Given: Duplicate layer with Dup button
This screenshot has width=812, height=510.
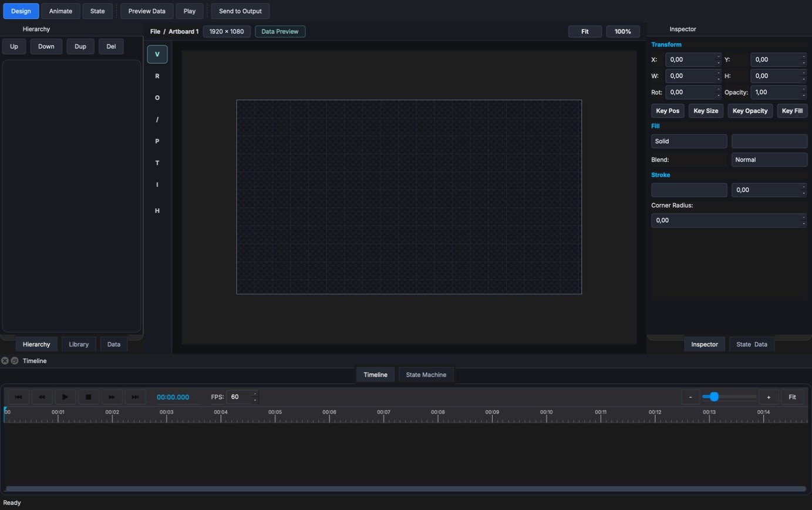Looking at the screenshot, I should point(80,46).
